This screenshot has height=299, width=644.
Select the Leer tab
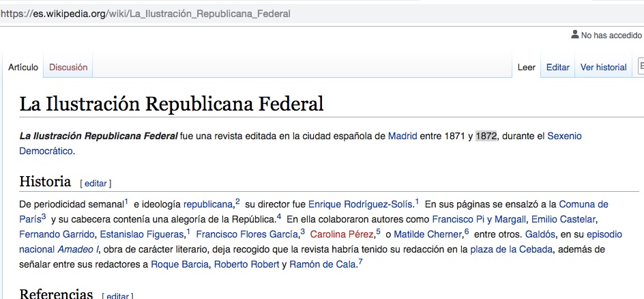[x=526, y=68]
